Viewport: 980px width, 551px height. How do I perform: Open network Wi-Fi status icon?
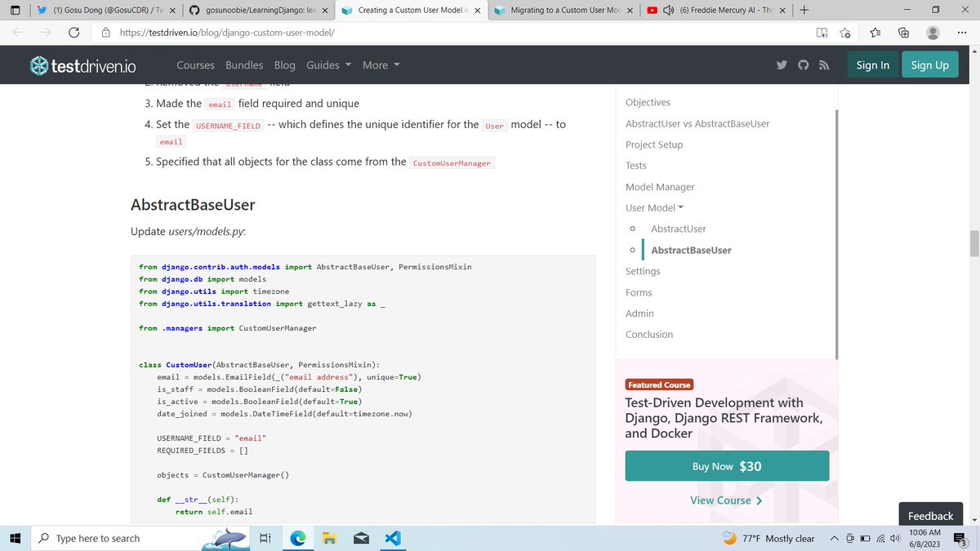coord(880,538)
